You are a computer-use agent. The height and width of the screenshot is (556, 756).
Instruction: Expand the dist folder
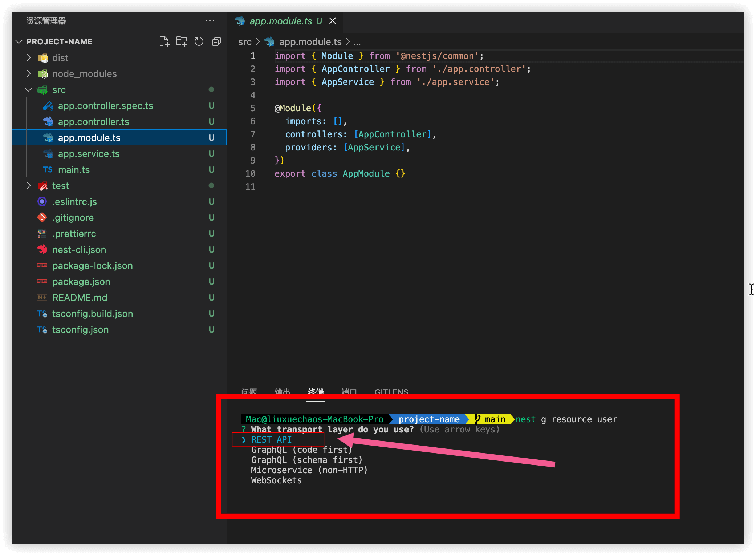click(x=29, y=57)
